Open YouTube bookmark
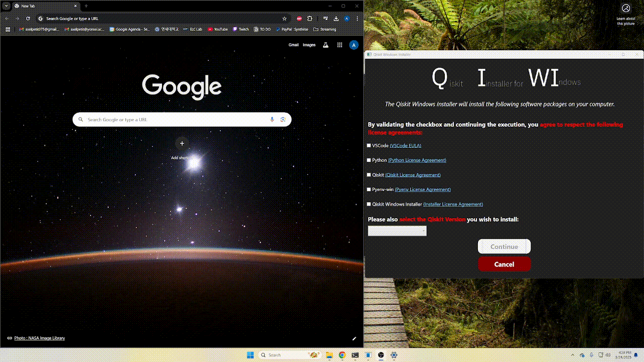The width and height of the screenshot is (644, 362). [x=218, y=29]
